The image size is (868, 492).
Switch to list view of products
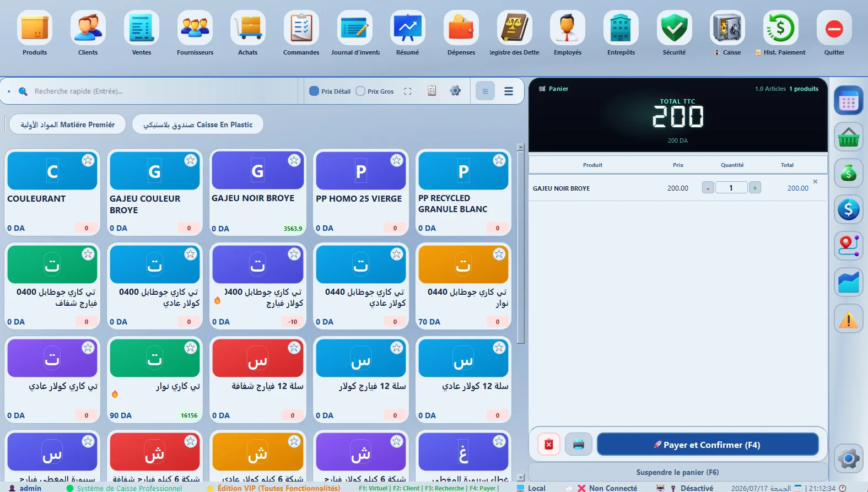[x=509, y=91]
